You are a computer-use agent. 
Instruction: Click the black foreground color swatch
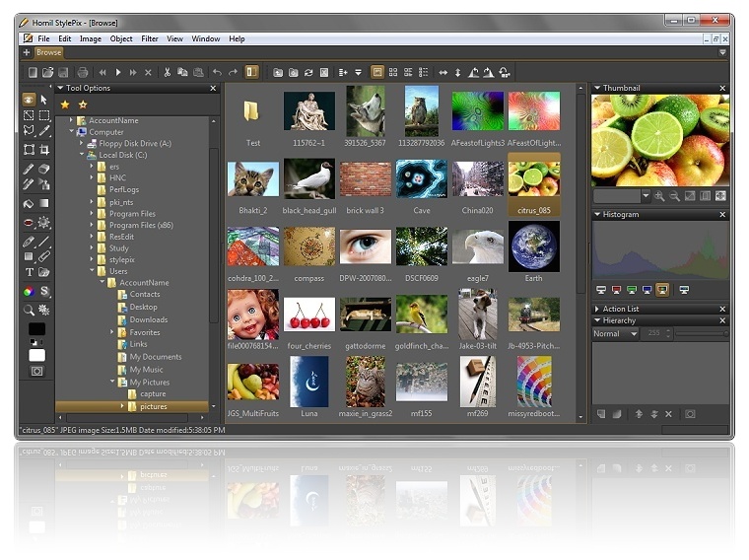36,329
